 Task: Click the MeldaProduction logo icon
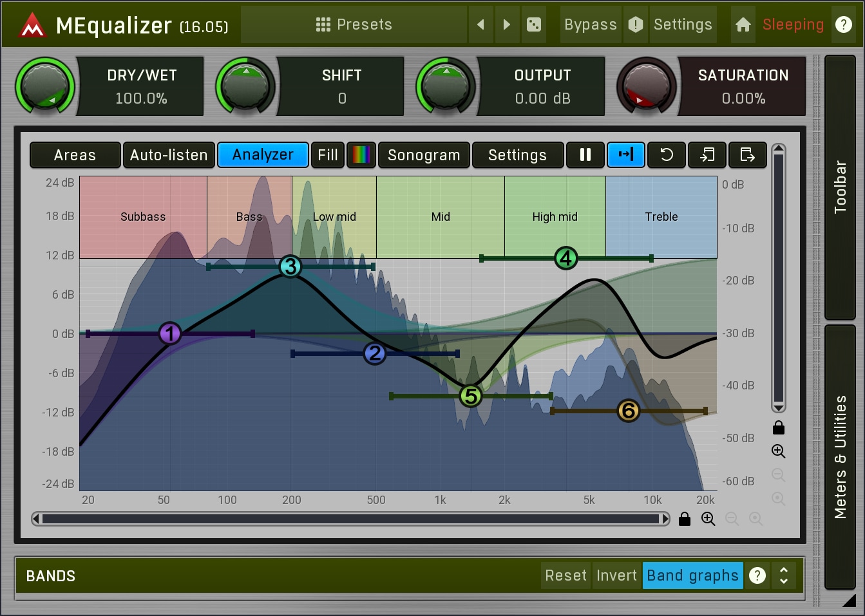coord(32,25)
